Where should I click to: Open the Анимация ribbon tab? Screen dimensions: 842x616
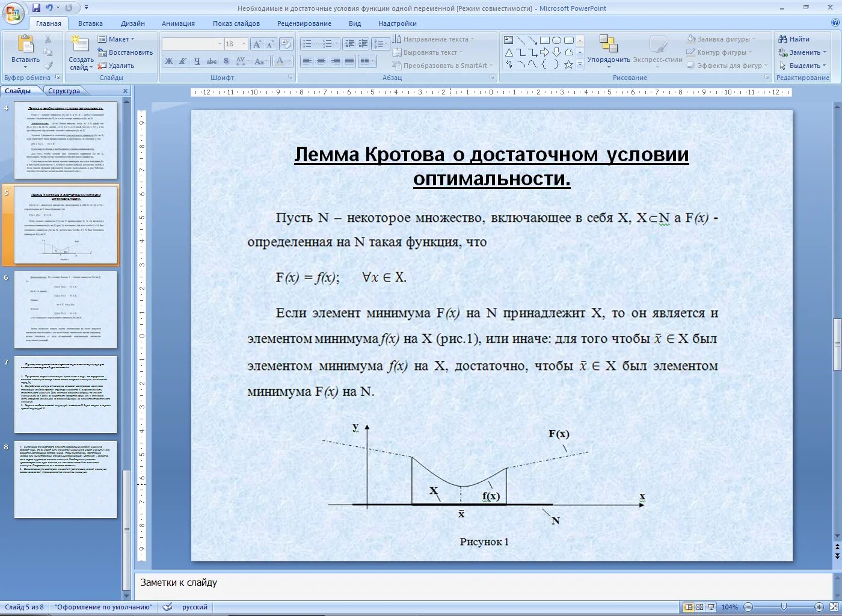(x=178, y=23)
